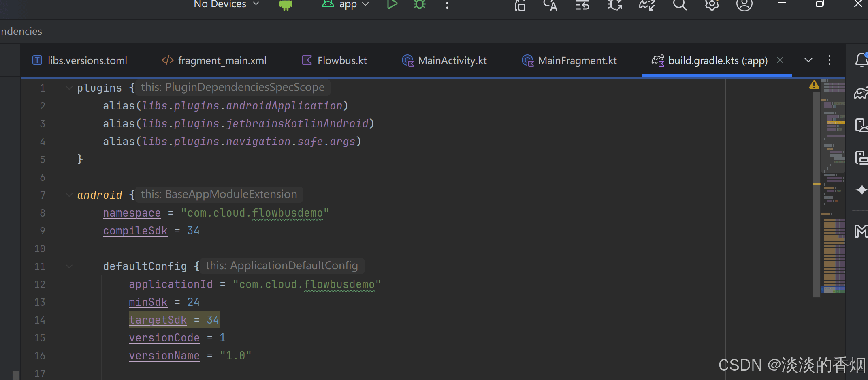868x380 pixels.
Task: Click the android keyword on line 7
Action: (99, 195)
